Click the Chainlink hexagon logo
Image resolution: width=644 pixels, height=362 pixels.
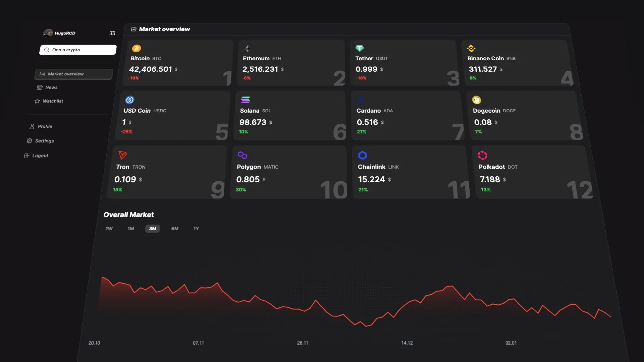point(363,155)
